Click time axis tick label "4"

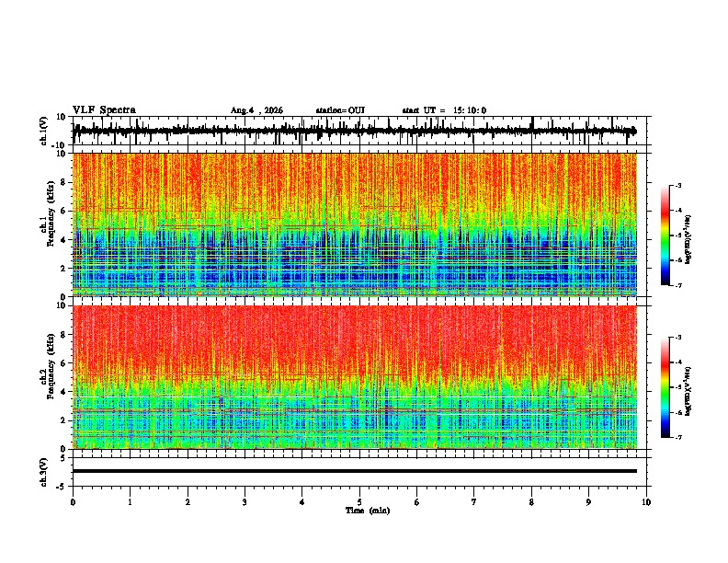point(302,502)
